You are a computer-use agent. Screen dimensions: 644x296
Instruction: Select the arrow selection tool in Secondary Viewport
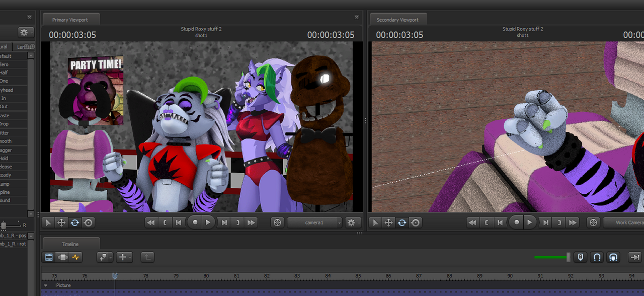[375, 222]
